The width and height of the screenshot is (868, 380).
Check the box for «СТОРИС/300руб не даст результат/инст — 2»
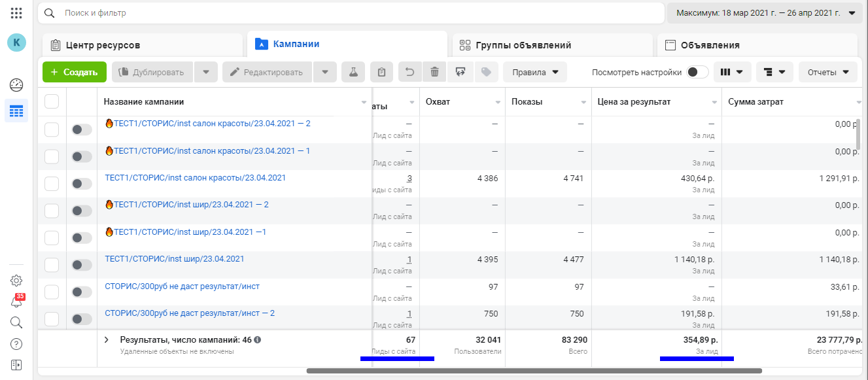[x=52, y=319]
